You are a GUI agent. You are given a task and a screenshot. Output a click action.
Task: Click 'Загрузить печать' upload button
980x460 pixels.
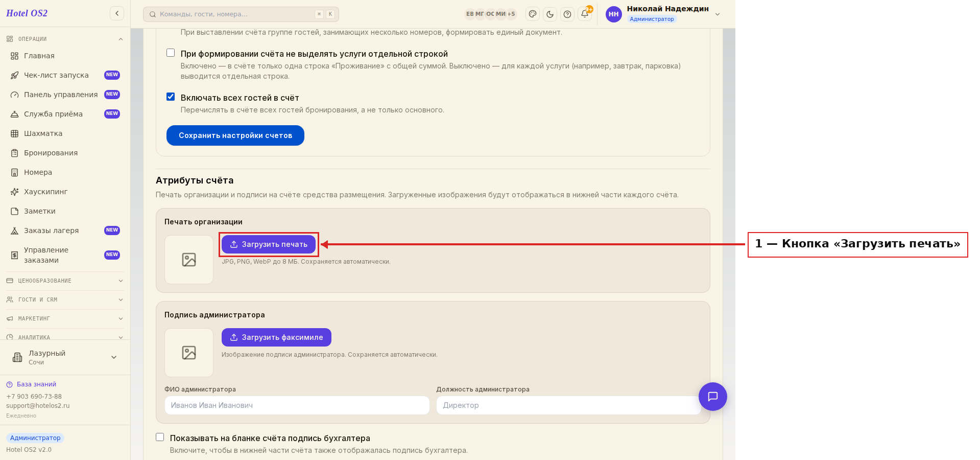pos(269,244)
